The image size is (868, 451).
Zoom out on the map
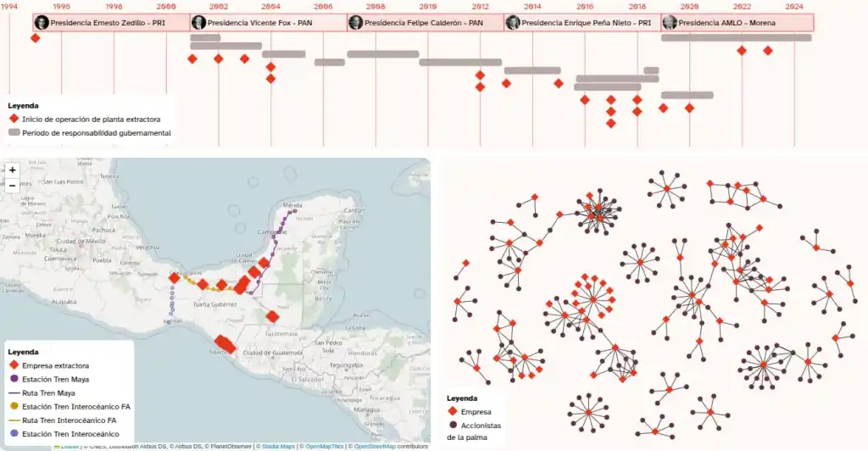click(x=13, y=184)
